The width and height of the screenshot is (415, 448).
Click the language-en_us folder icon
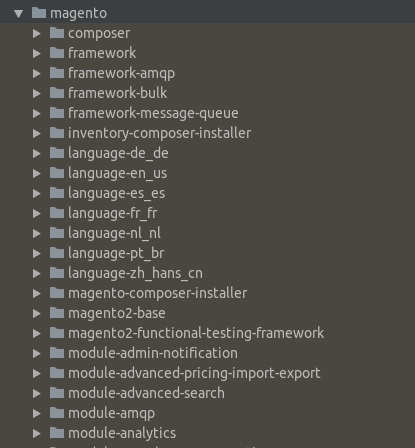click(x=57, y=173)
